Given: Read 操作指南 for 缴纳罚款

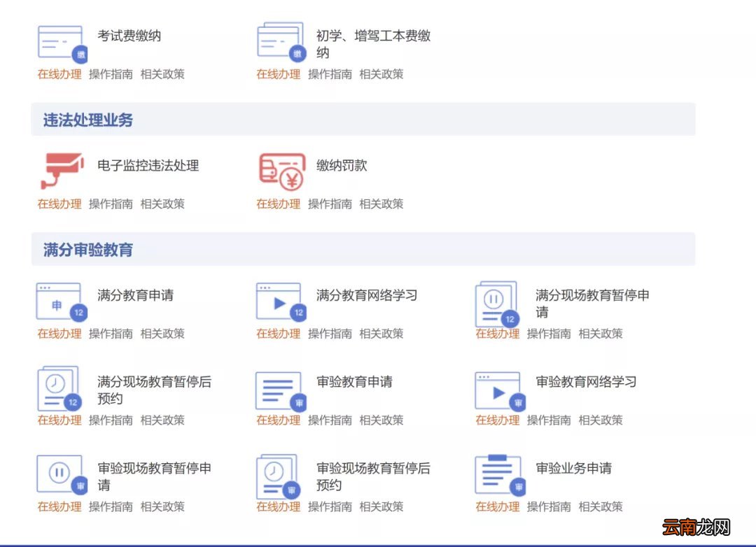Looking at the screenshot, I should (x=330, y=204).
